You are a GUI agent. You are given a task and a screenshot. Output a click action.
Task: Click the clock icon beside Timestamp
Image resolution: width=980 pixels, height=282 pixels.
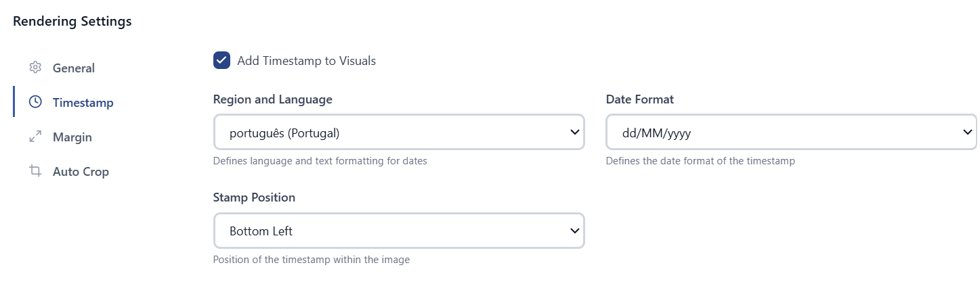pyautogui.click(x=35, y=102)
